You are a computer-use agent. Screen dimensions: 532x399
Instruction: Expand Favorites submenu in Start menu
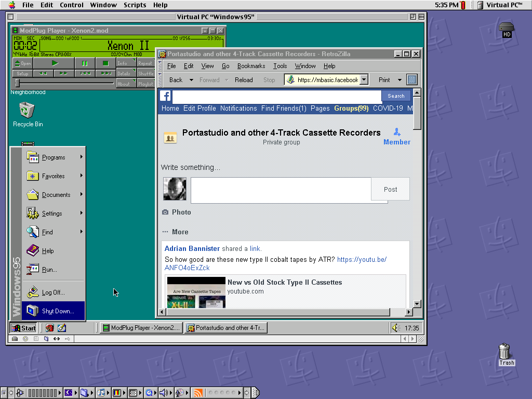tap(54, 176)
